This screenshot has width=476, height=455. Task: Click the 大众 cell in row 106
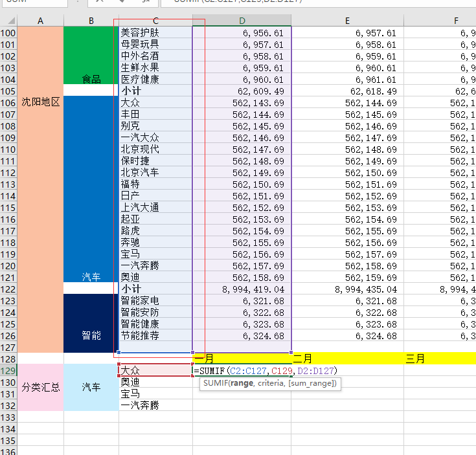pyautogui.click(x=155, y=102)
